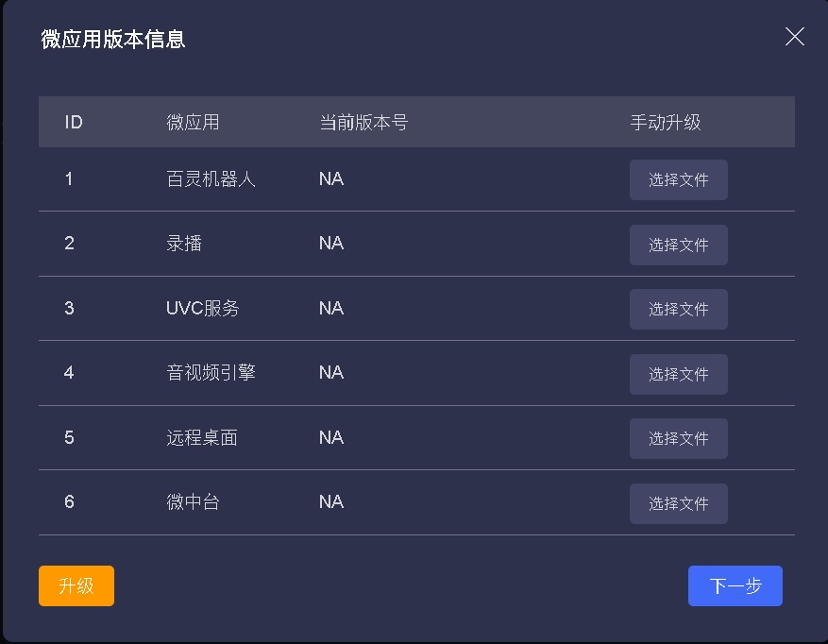Click the 百灵机器人 app name

click(x=211, y=179)
